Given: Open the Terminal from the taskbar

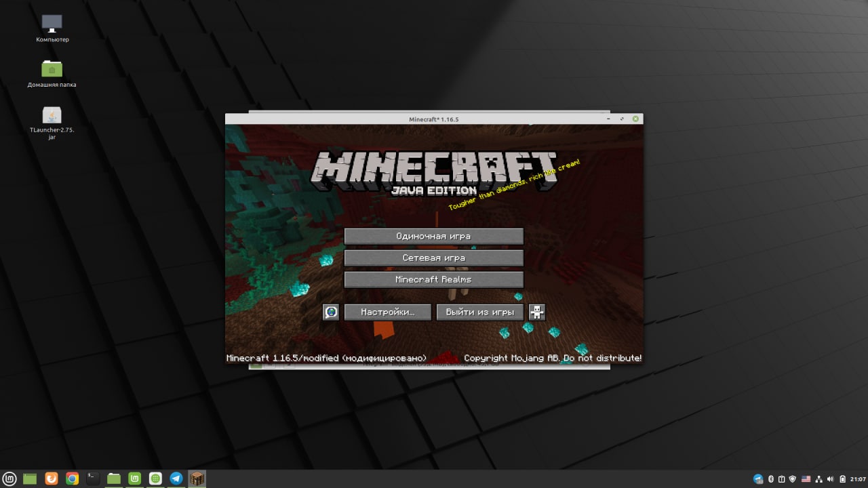Looking at the screenshot, I should point(93,479).
